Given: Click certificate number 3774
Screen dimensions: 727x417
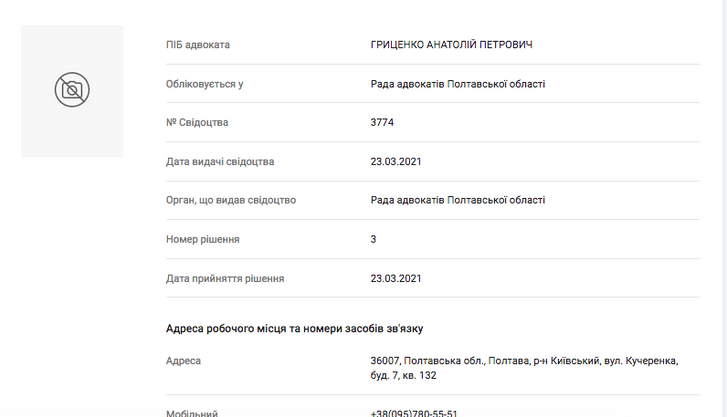Looking at the screenshot, I should pyautogui.click(x=382, y=122).
